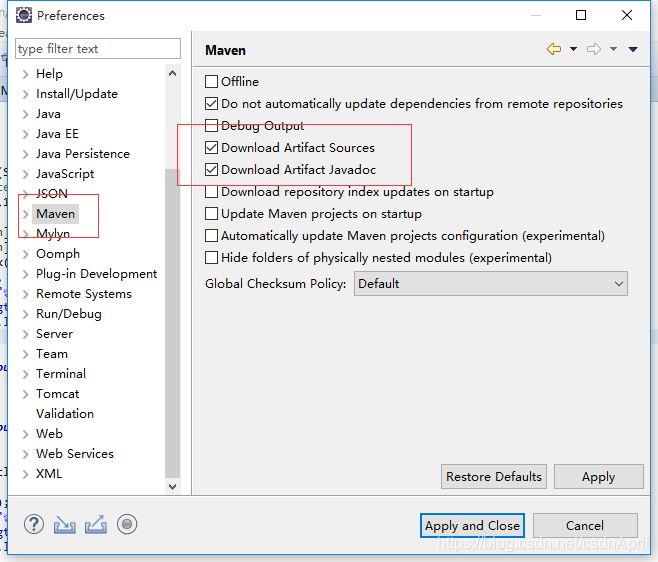Image resolution: width=658 pixels, height=562 pixels.
Task: Expand the Tomcat tree node
Action: [26, 394]
